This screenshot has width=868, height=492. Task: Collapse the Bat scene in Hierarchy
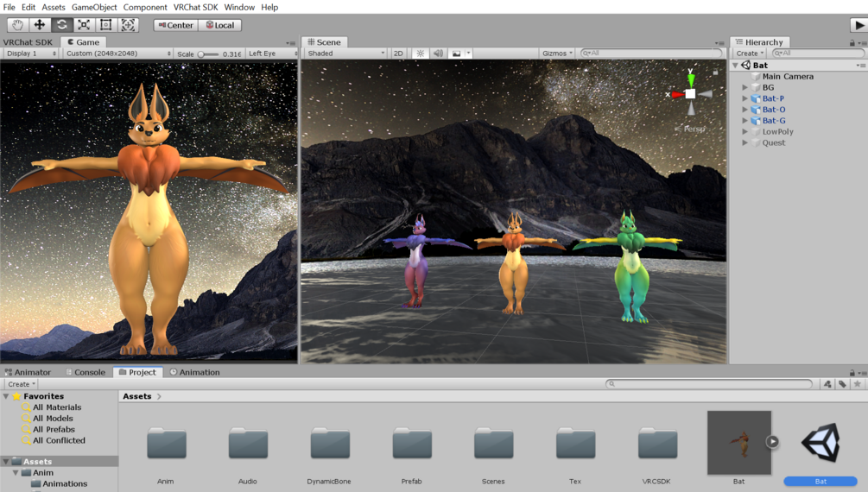736,66
